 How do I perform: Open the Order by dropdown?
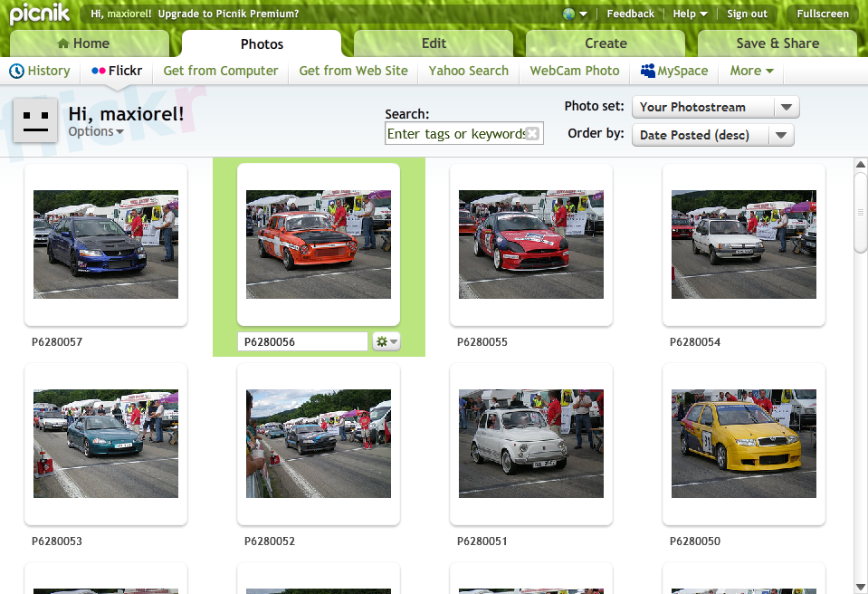coord(713,135)
